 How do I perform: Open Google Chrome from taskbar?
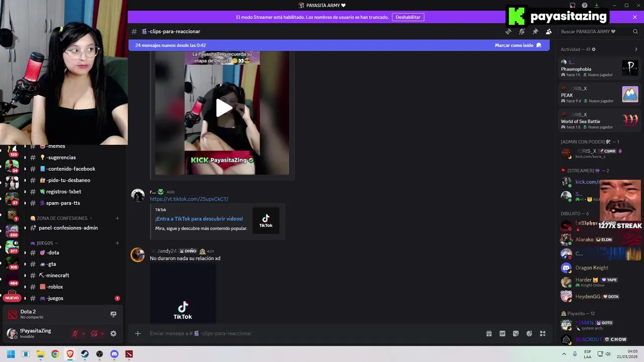55,354
